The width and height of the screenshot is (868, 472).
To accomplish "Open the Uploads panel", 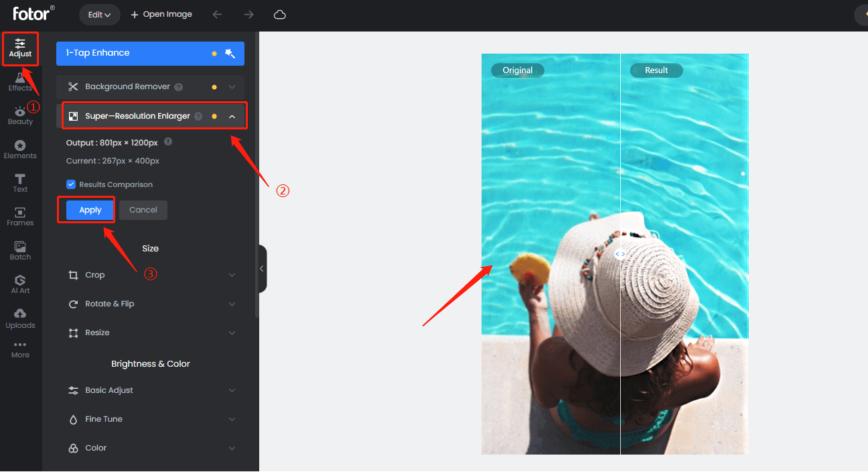I will coord(20,317).
